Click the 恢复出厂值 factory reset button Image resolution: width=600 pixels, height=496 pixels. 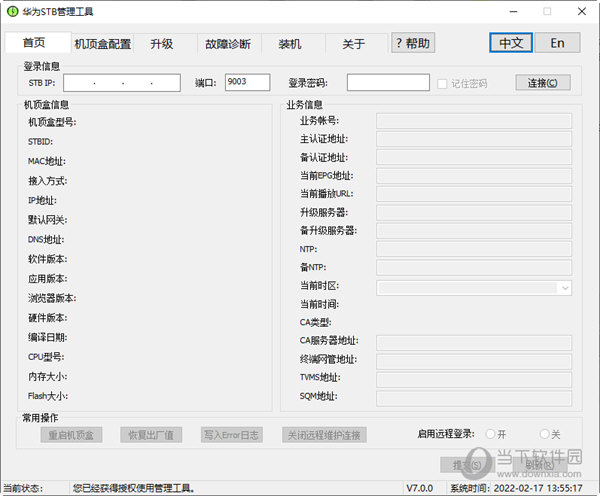pyautogui.click(x=149, y=435)
